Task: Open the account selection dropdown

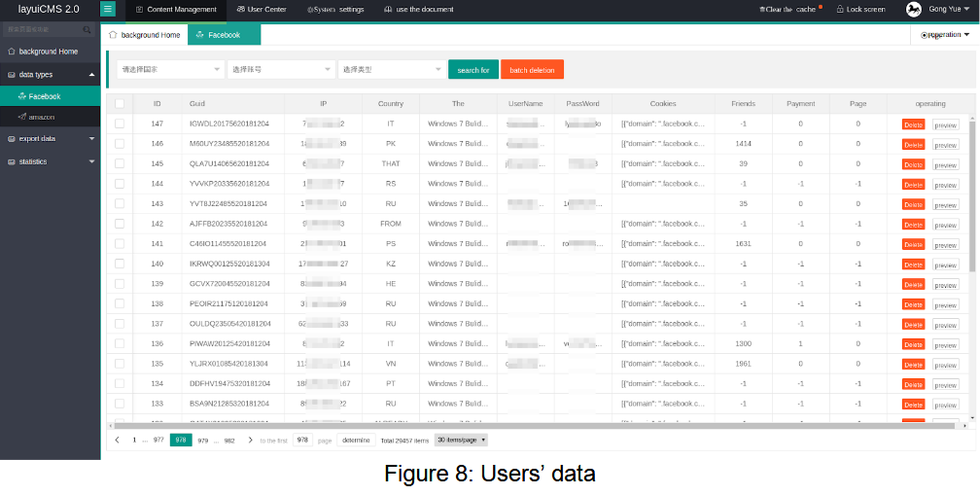Action: pos(281,69)
